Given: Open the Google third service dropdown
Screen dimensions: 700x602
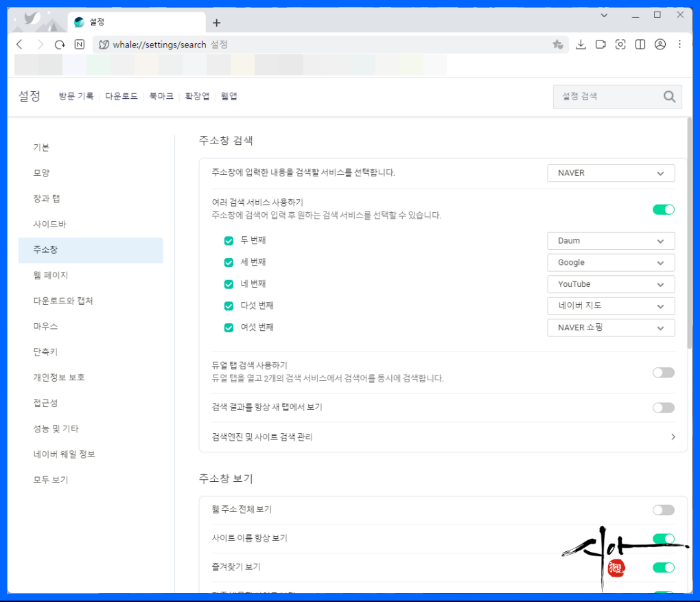Looking at the screenshot, I should pos(611,263).
